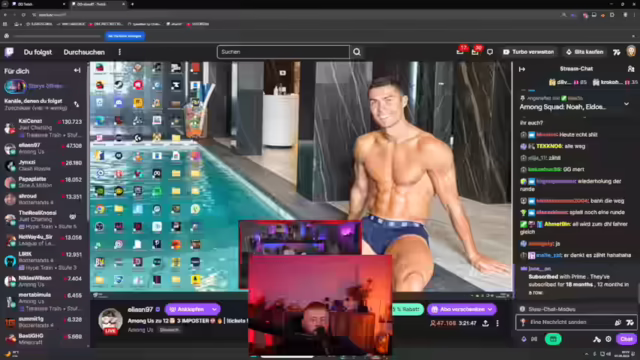Open eliasn97 channel in sidebar

(43, 148)
